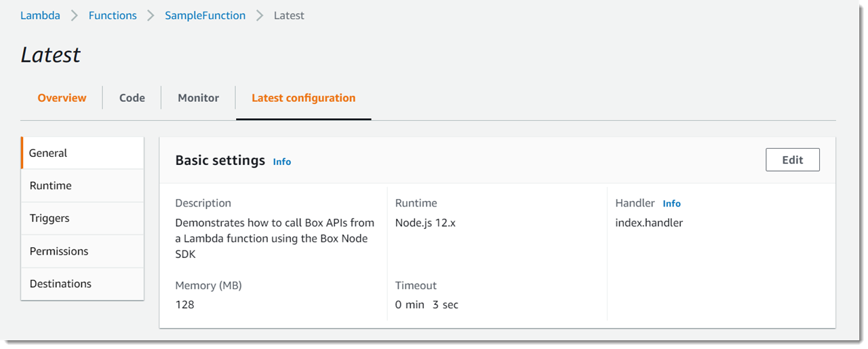Open the Runtime section in the sidebar

coord(83,185)
